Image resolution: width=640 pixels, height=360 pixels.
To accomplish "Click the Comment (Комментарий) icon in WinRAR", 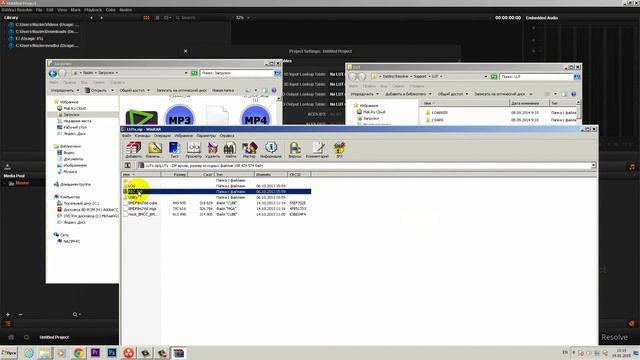I will [317, 150].
